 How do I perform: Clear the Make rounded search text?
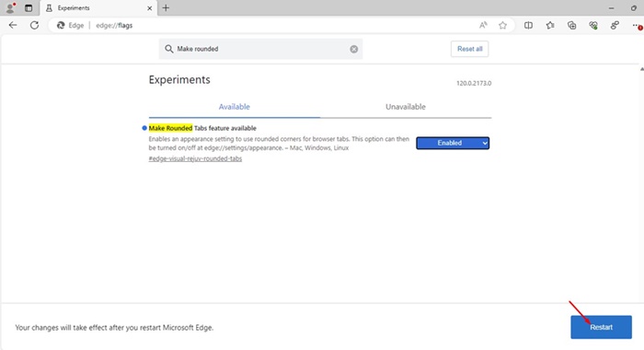coord(353,49)
